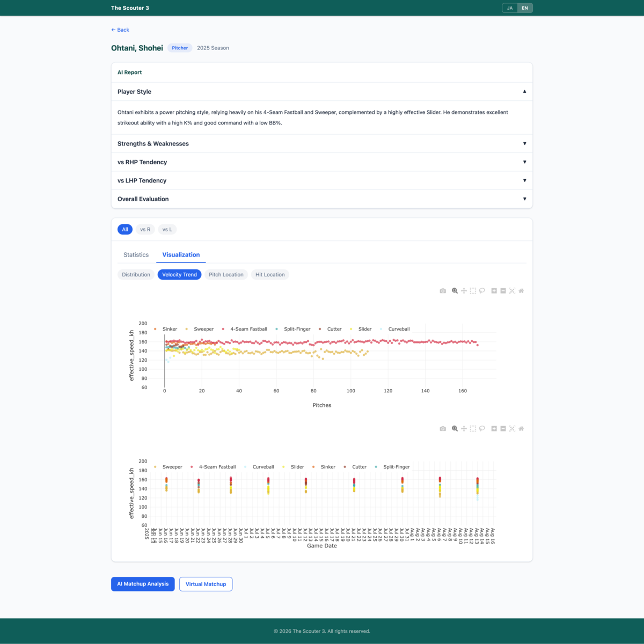
Task: Open Virtual Matchup
Action: pyautogui.click(x=206, y=584)
